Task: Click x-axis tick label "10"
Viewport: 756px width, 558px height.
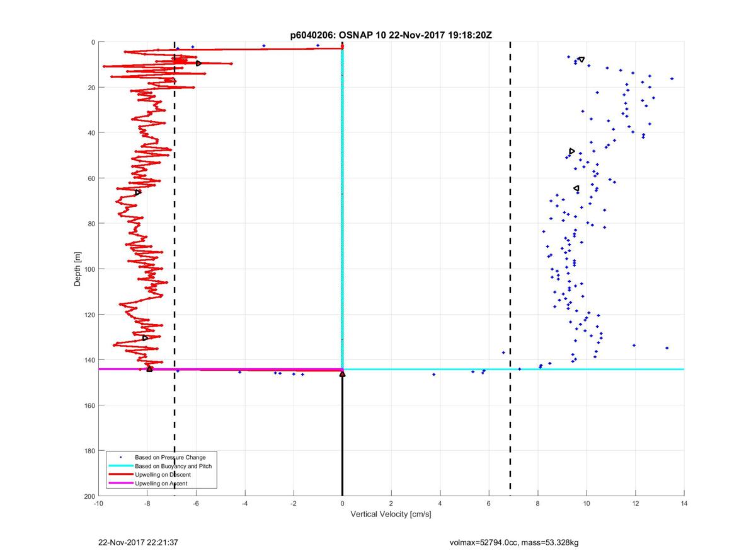Action: [x=587, y=504]
